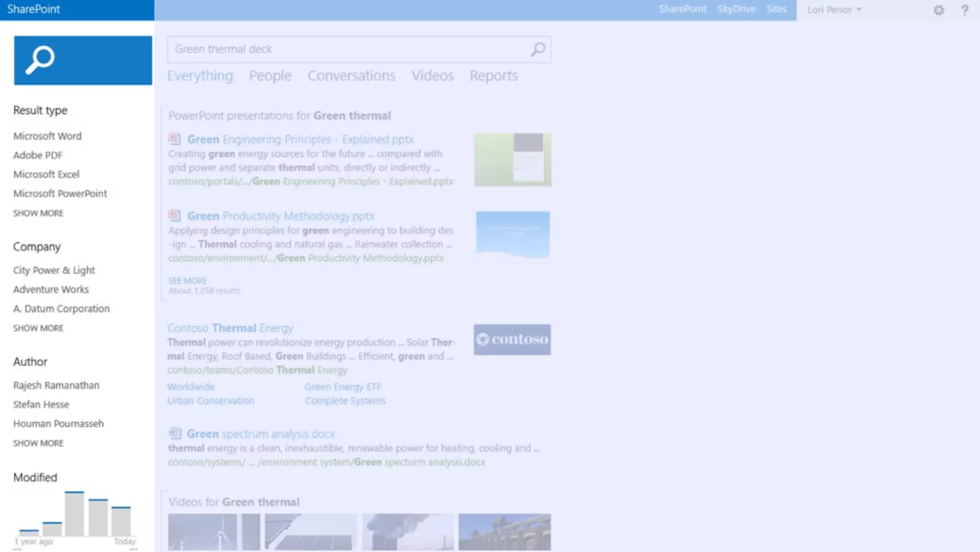Click the large search magnifier tile

(x=83, y=60)
